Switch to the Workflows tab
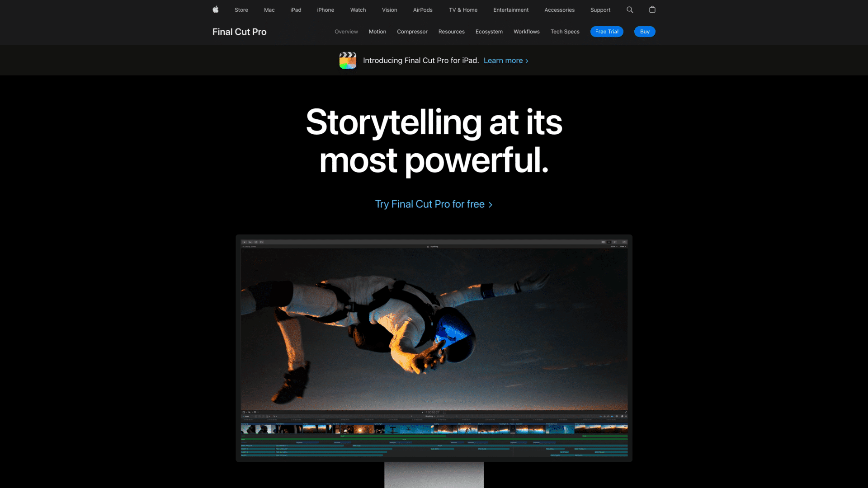Image resolution: width=868 pixels, height=488 pixels. [x=527, y=32]
